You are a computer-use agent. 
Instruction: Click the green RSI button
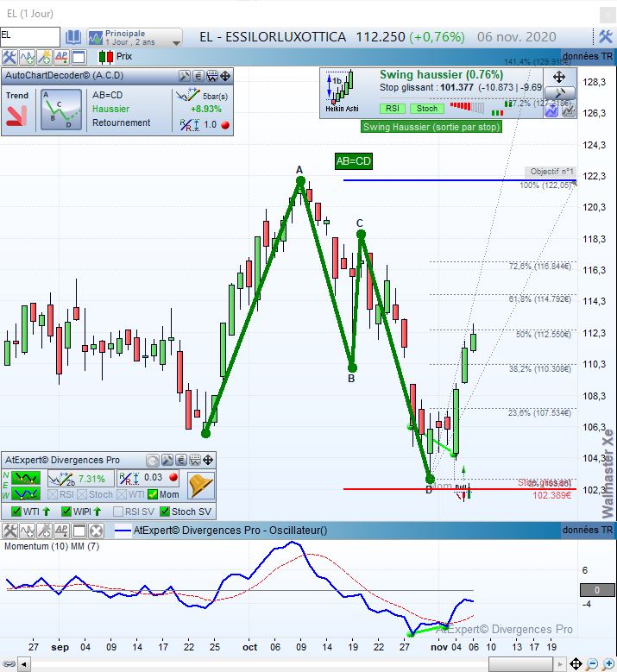tap(393, 109)
